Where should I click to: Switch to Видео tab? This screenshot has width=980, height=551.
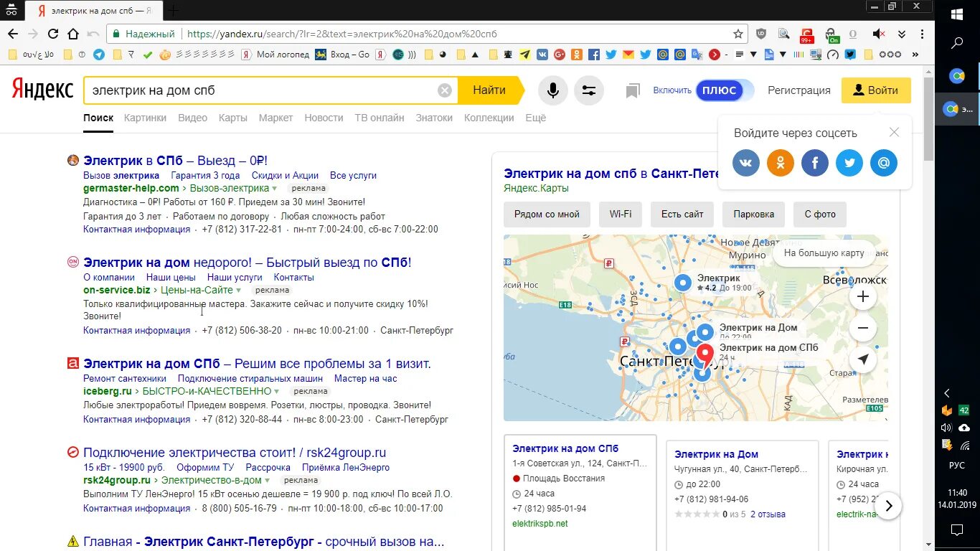point(192,118)
